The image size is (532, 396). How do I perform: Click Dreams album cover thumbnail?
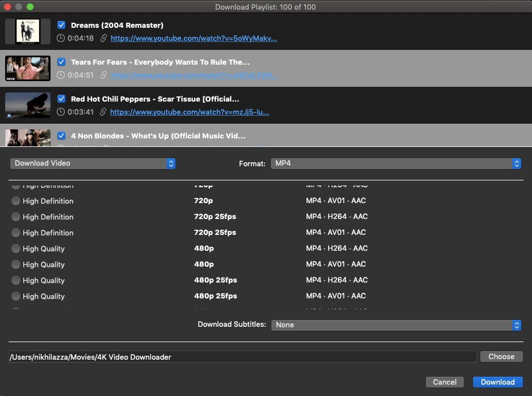click(28, 31)
